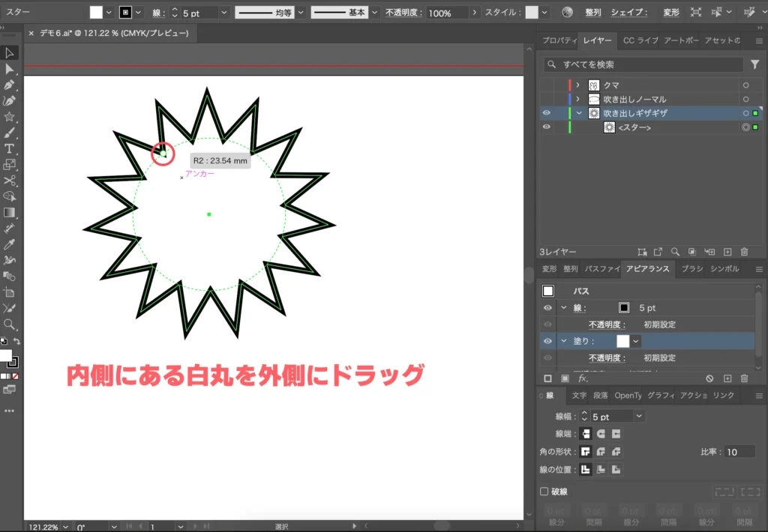Switch to the プロパティ tab

tap(558, 40)
